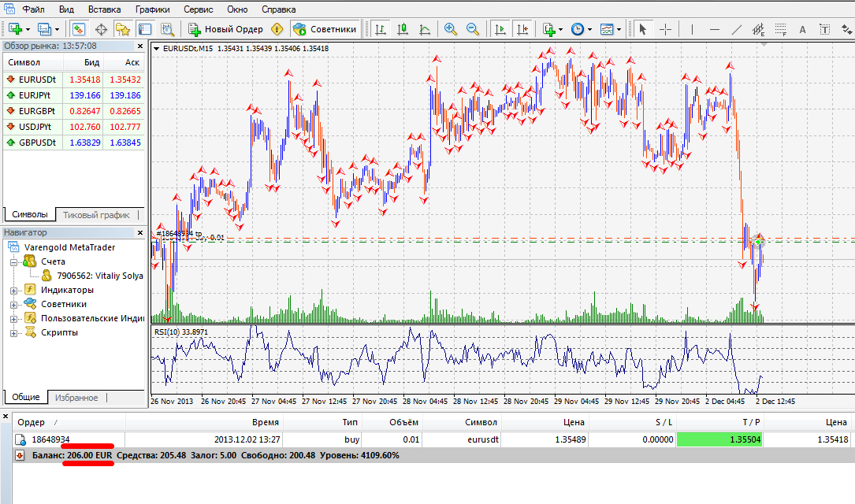Switch to the Избранное navigator tab
Image resolution: width=855 pixels, height=504 pixels.
[x=76, y=398]
